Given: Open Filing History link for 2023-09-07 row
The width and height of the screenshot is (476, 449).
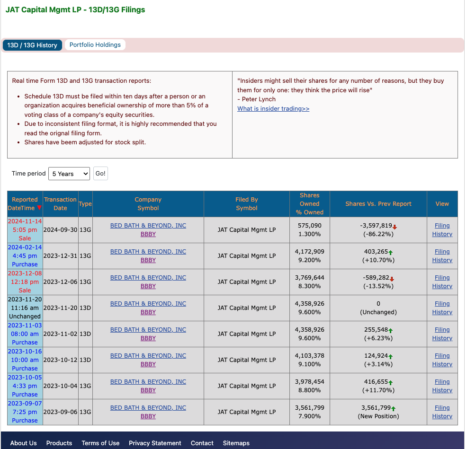Looking at the screenshot, I should tap(442, 412).
